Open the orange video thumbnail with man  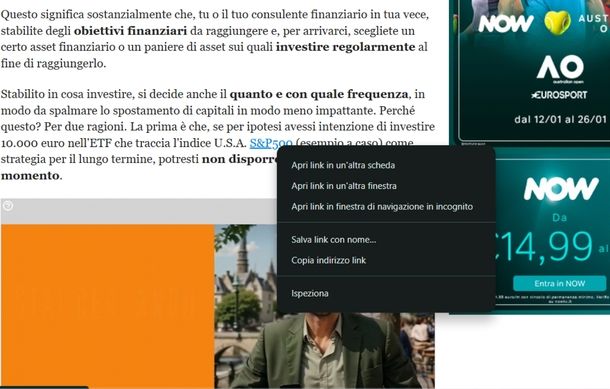[217, 306]
